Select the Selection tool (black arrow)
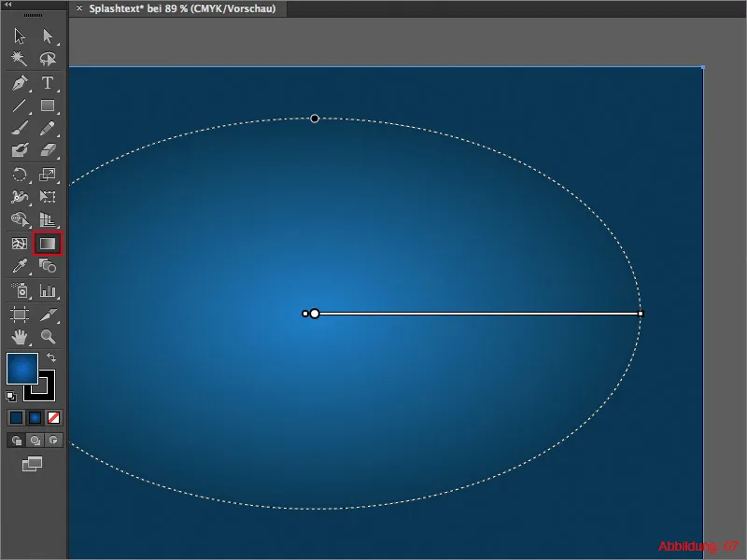 coord(20,35)
